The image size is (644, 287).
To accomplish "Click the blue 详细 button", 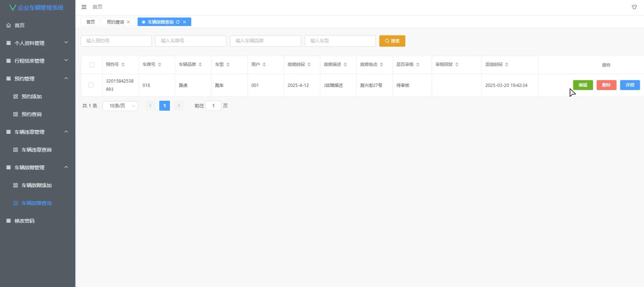I will (x=630, y=85).
